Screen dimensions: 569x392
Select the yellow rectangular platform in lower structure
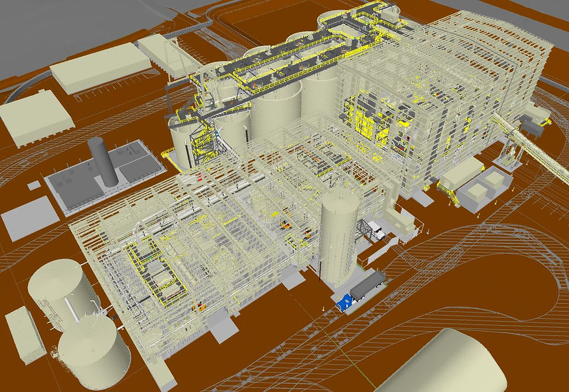[156, 269]
